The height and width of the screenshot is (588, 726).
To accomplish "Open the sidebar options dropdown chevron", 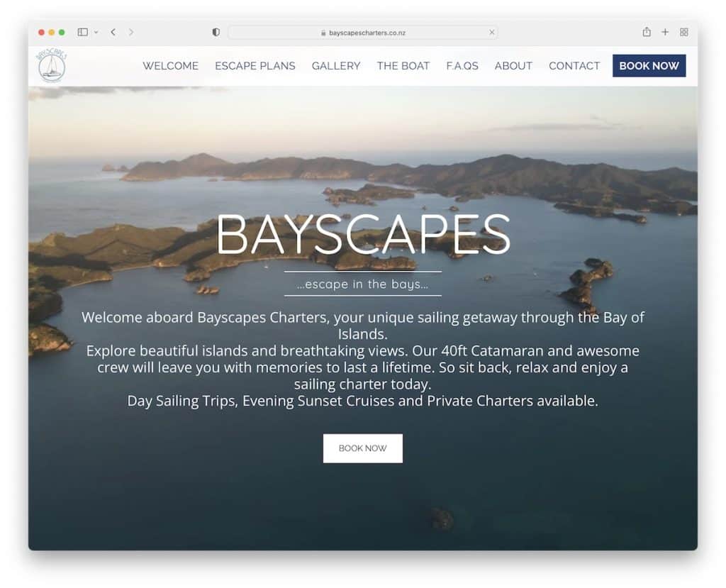I will click(x=96, y=33).
